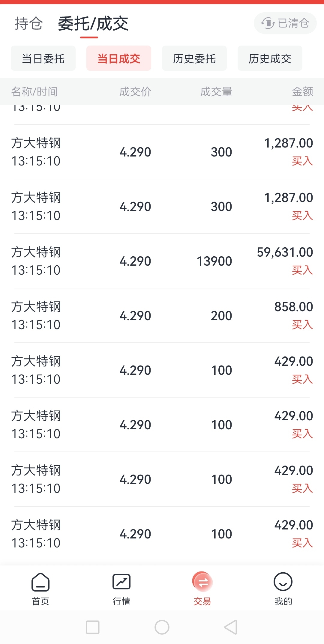Toggle the 已清仓 cleared positions button

pos(285,23)
